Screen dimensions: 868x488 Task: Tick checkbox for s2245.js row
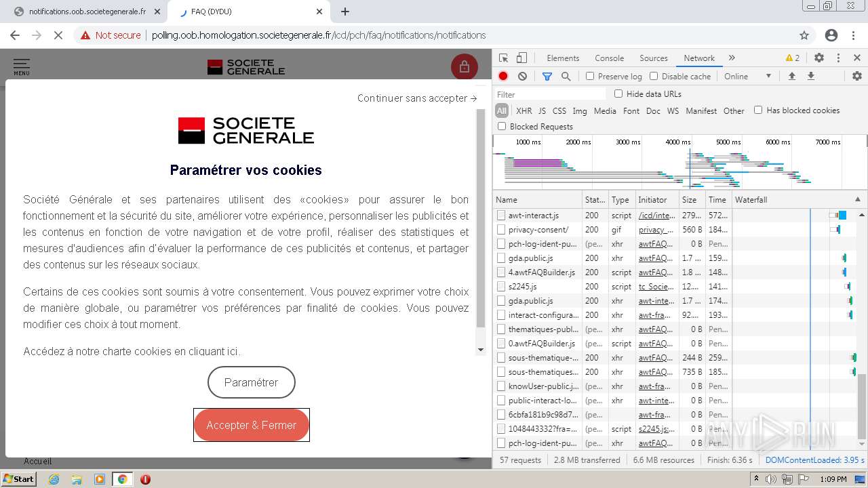coord(501,287)
